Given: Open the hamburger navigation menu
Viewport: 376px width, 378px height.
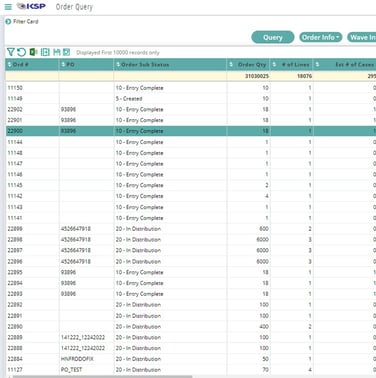Looking at the screenshot, I should [x=8, y=7].
